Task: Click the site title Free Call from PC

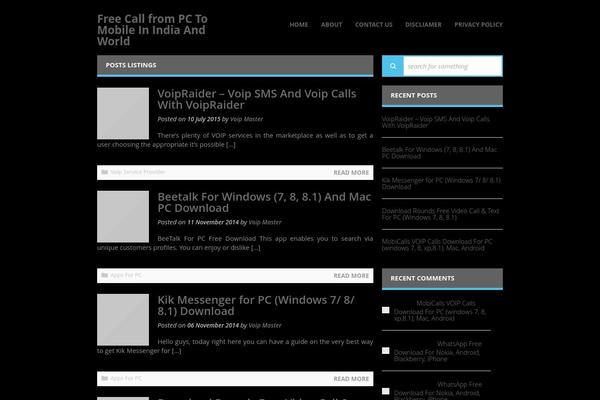Action: pos(152,30)
